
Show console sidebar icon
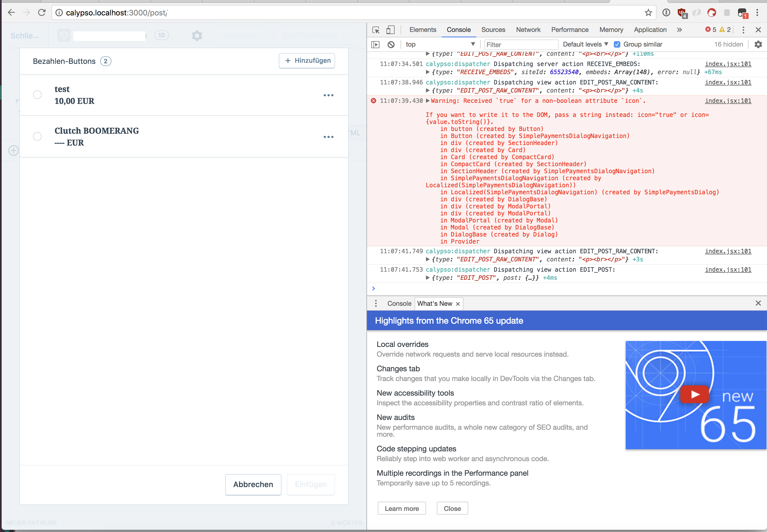pyautogui.click(x=376, y=44)
